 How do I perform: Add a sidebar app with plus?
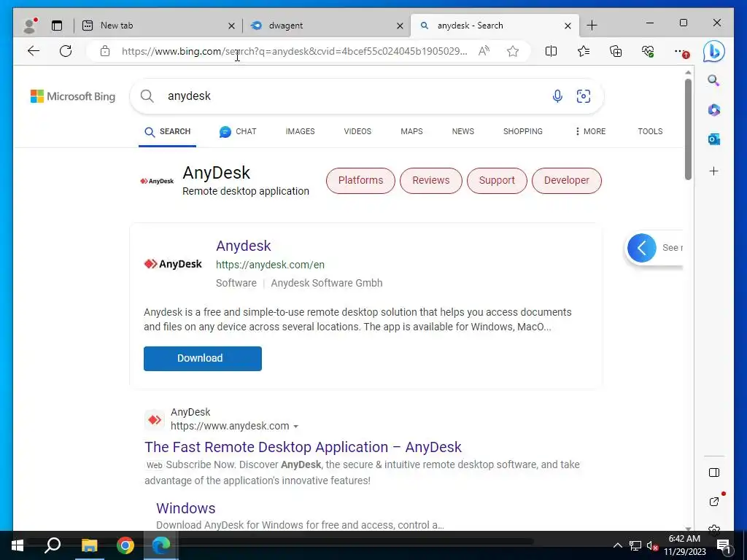pos(713,171)
